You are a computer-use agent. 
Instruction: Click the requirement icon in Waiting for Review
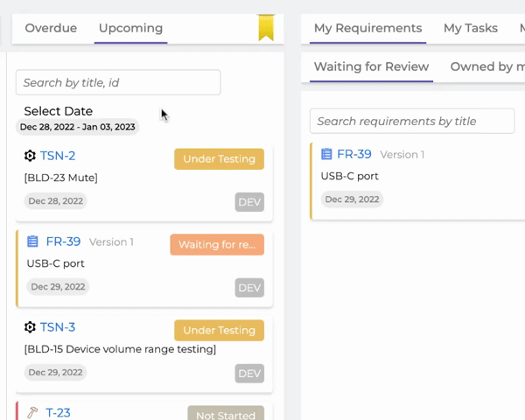326,154
